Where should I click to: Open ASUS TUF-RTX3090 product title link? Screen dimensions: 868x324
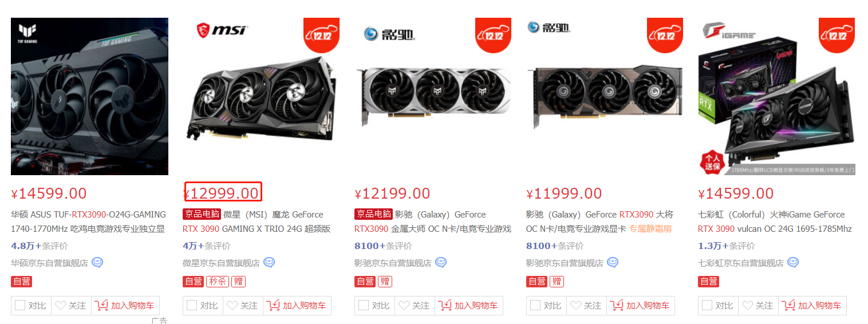point(89,222)
